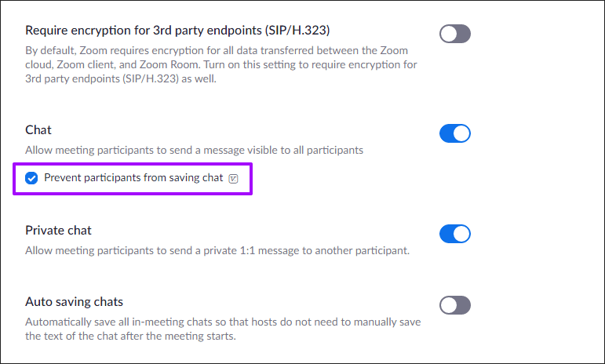Click the 'Auto saving chats' section heading
Image resolution: width=605 pixels, height=364 pixels.
click(x=74, y=301)
